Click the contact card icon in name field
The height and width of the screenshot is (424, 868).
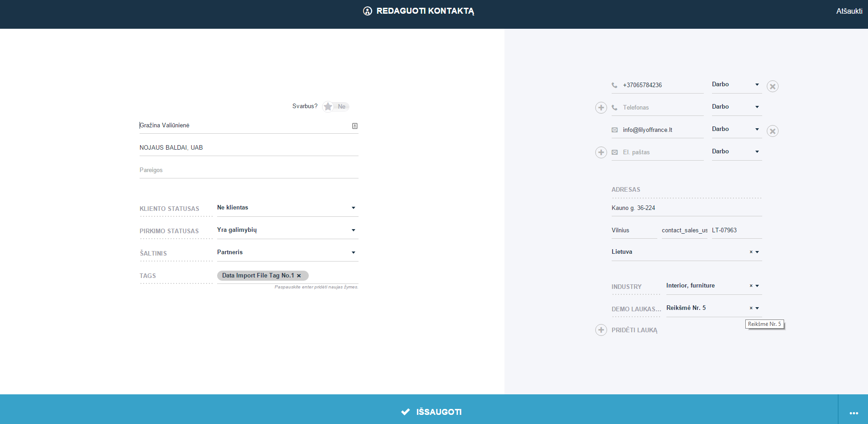(354, 126)
